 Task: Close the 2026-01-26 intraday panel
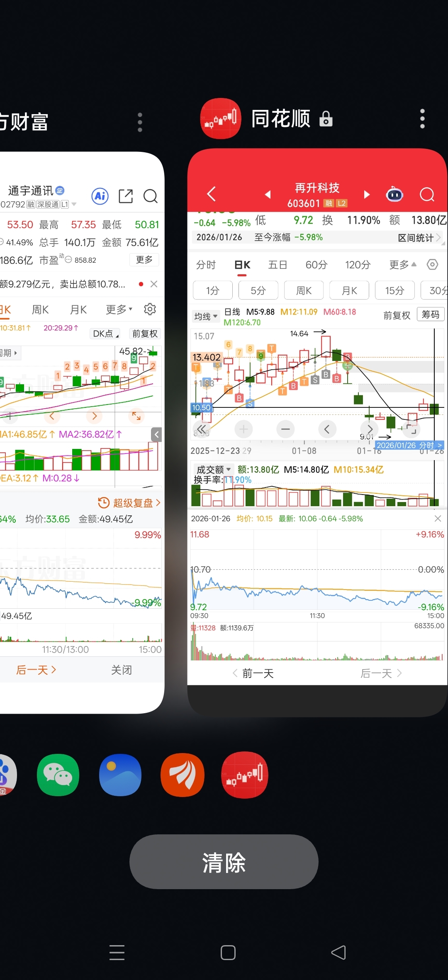pos(438,519)
